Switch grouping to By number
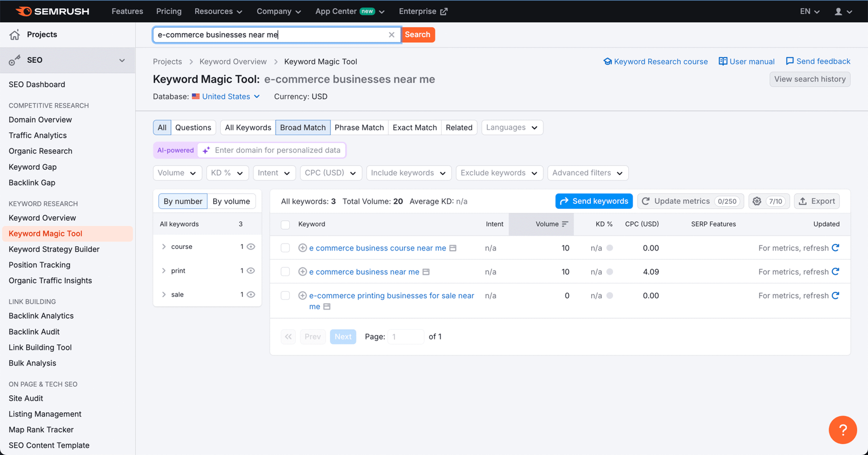The width and height of the screenshot is (868, 455). pos(183,201)
